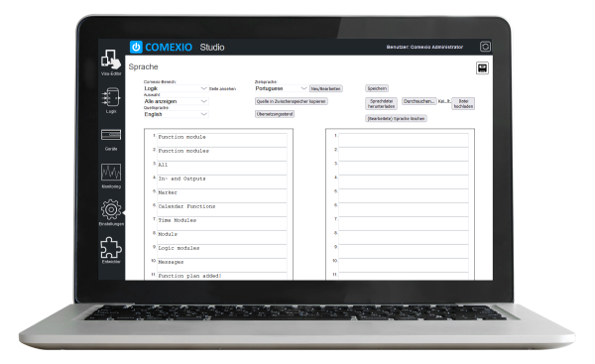Click the COMEXIO power logo icon
The width and height of the screenshot is (595, 364).
click(136, 47)
